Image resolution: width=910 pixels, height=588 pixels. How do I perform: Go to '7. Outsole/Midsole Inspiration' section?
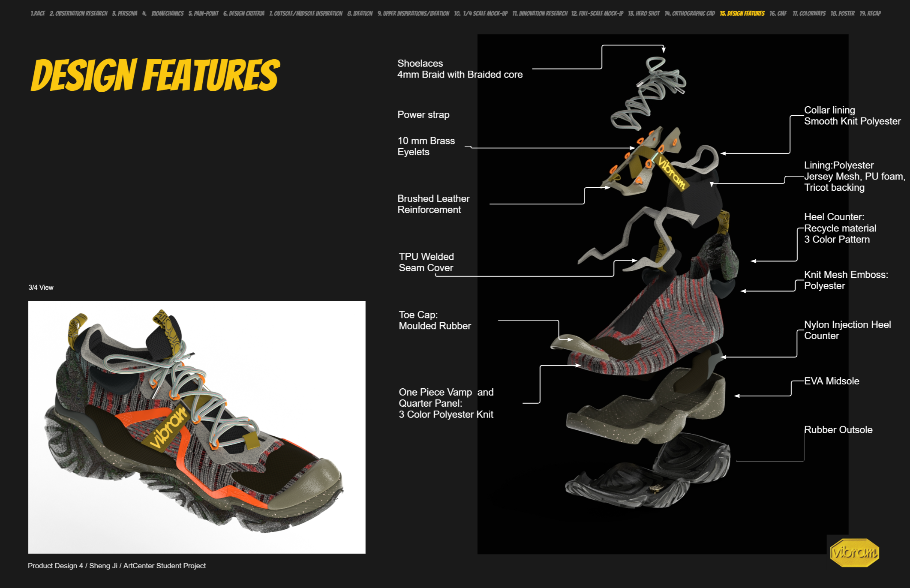[306, 14]
